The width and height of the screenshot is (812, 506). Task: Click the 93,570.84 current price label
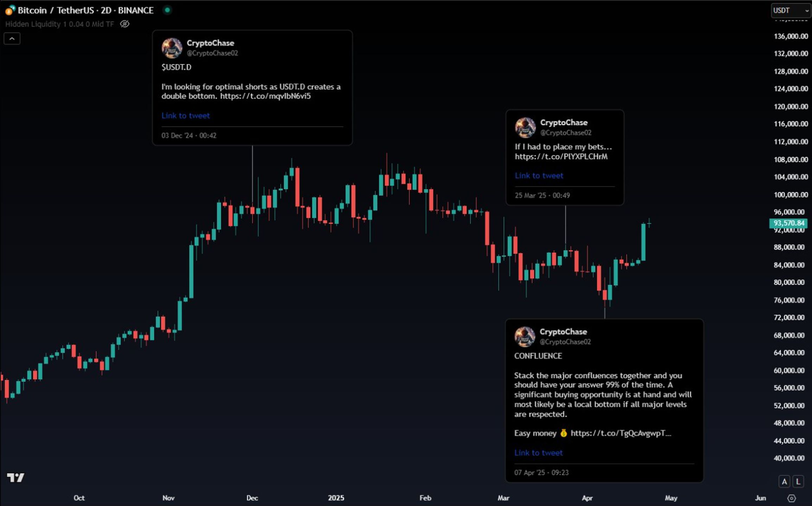pyautogui.click(x=788, y=223)
